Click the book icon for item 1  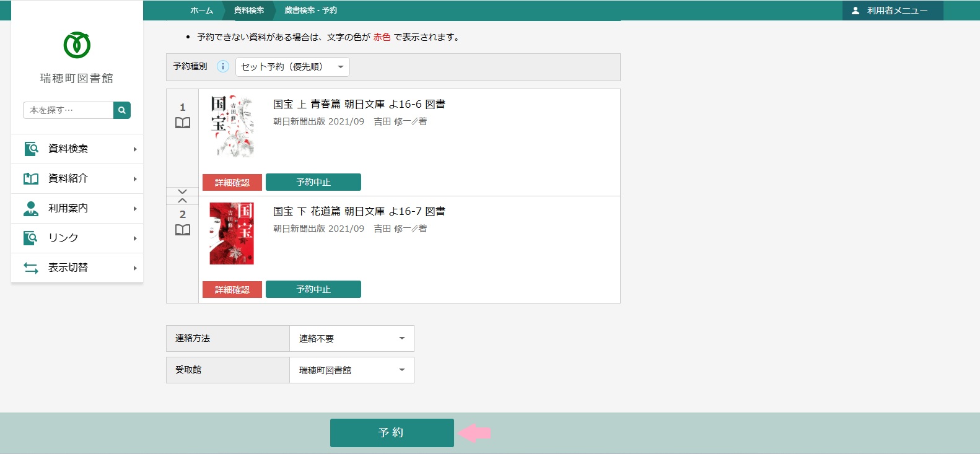tap(183, 123)
